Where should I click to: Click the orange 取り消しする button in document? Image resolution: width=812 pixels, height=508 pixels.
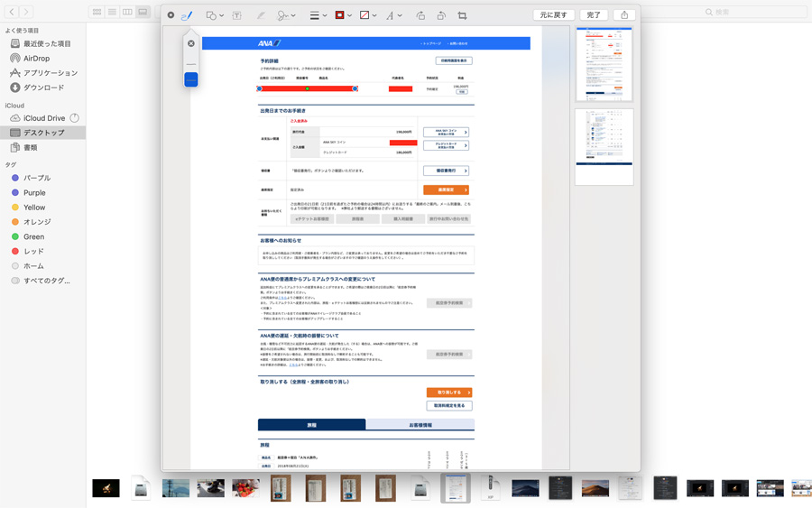pyautogui.click(x=449, y=393)
